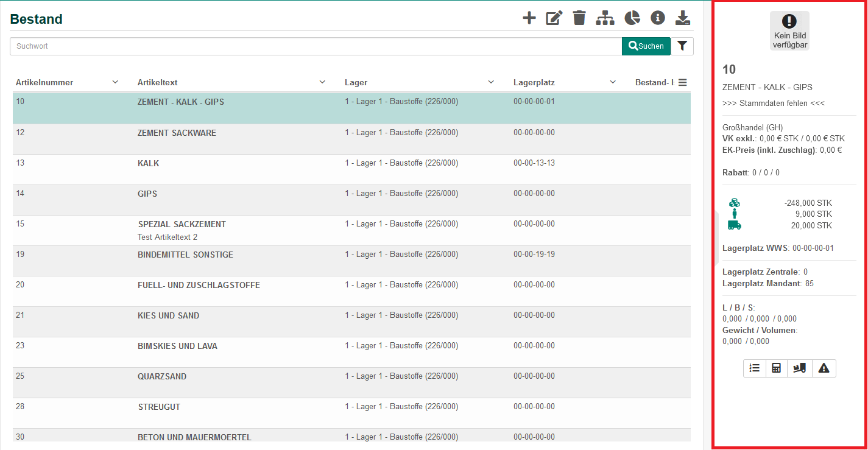Click the trash can delete icon
The image size is (868, 450).
tap(579, 18)
